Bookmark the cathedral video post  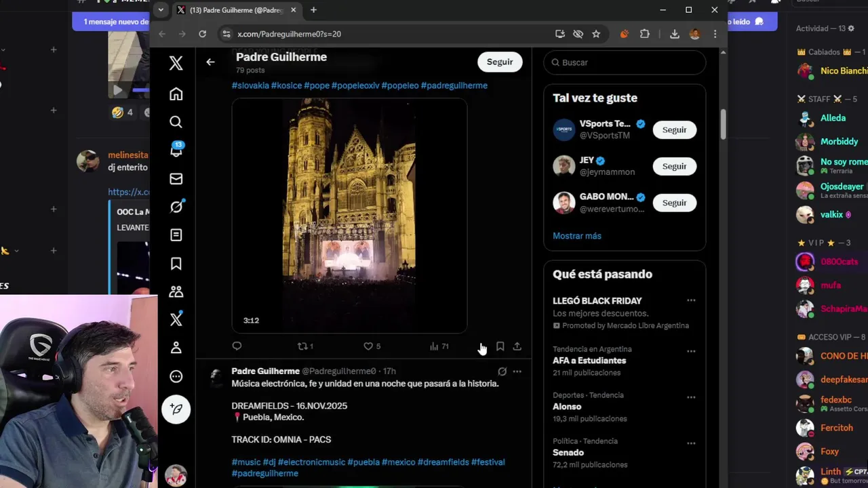[x=500, y=346]
